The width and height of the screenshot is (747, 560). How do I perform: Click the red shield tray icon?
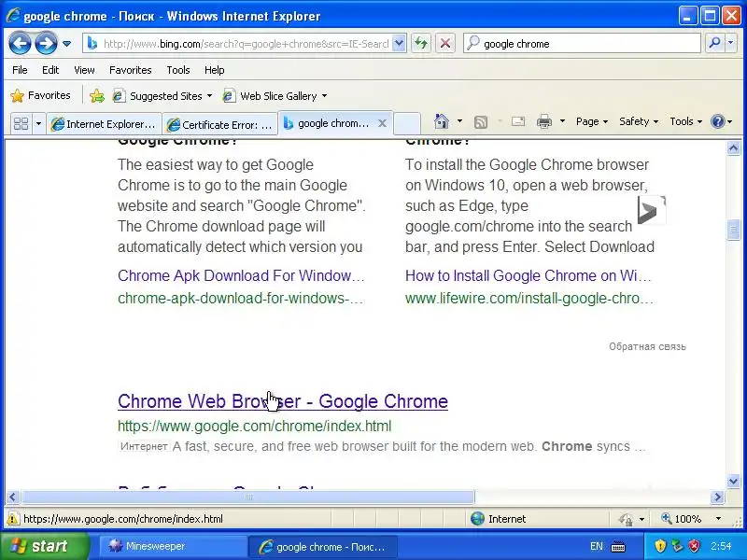(694, 546)
